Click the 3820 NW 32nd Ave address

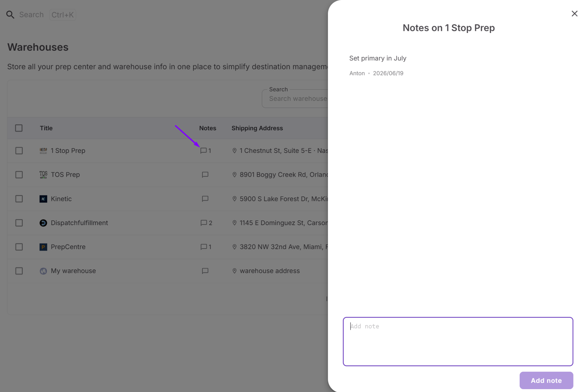coord(284,247)
